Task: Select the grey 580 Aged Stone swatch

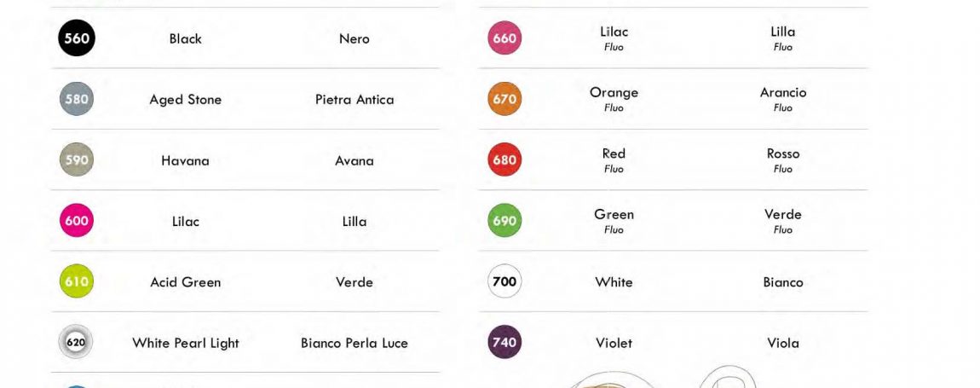Action: [x=76, y=99]
